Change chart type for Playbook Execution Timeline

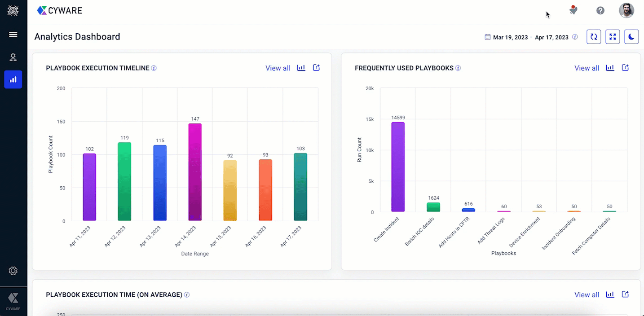click(x=301, y=68)
